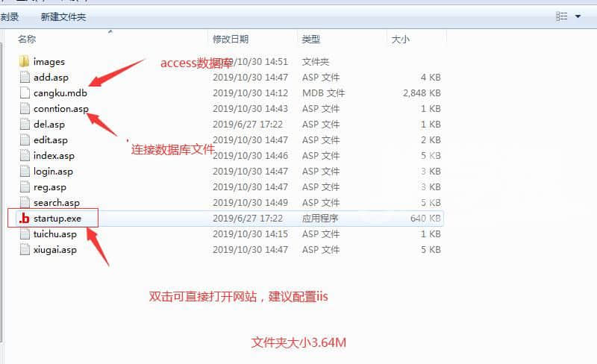
Task: Select the search.asp file name
Action: [x=57, y=203]
